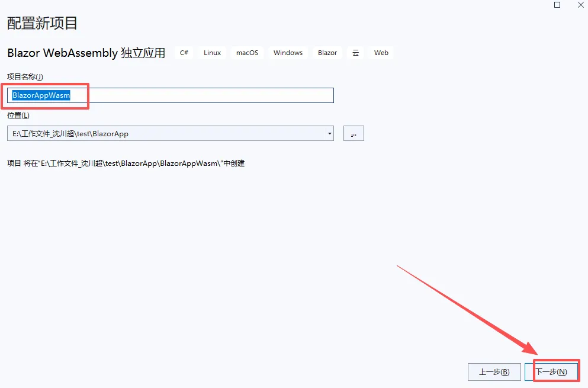588x388 pixels.
Task: Click the Next step (下一步) button
Action: 551,372
